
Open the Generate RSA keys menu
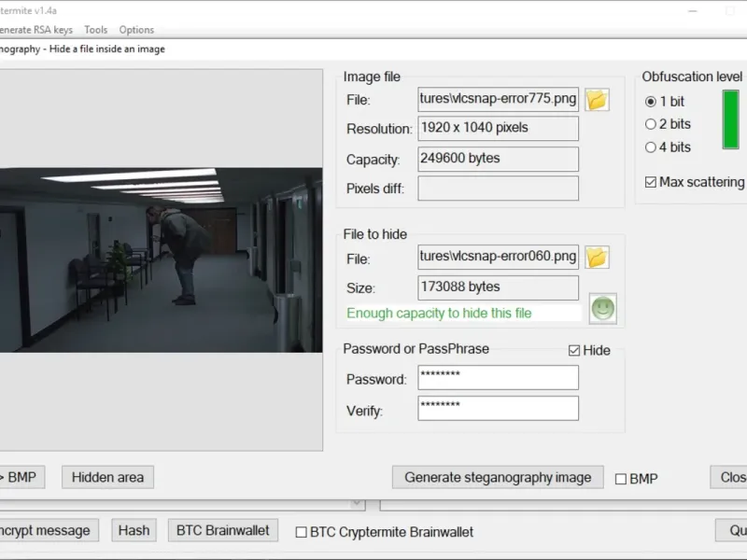[x=35, y=30]
